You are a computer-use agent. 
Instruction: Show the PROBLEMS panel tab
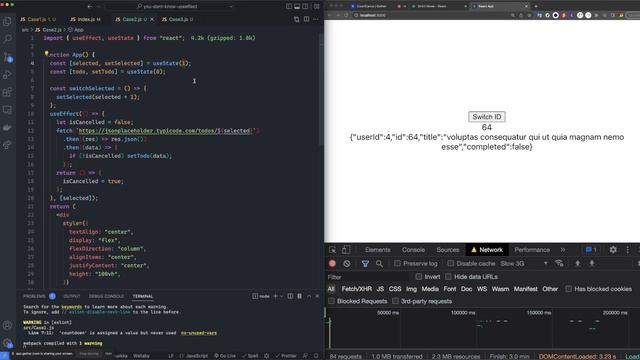(x=34, y=296)
